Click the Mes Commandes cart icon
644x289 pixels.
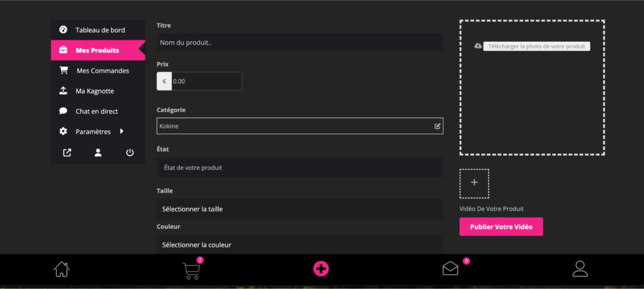click(x=64, y=71)
